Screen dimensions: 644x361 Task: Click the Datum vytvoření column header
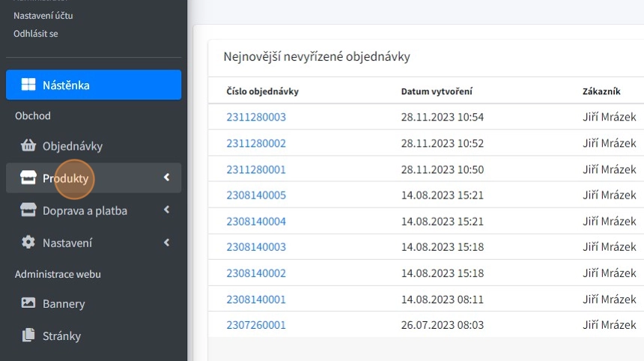437,91
